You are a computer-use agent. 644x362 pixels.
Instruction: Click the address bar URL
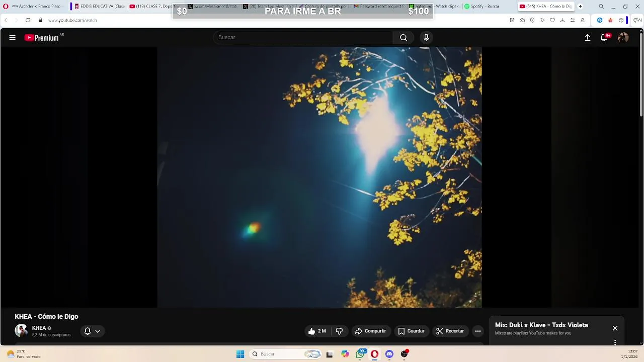[x=72, y=20]
